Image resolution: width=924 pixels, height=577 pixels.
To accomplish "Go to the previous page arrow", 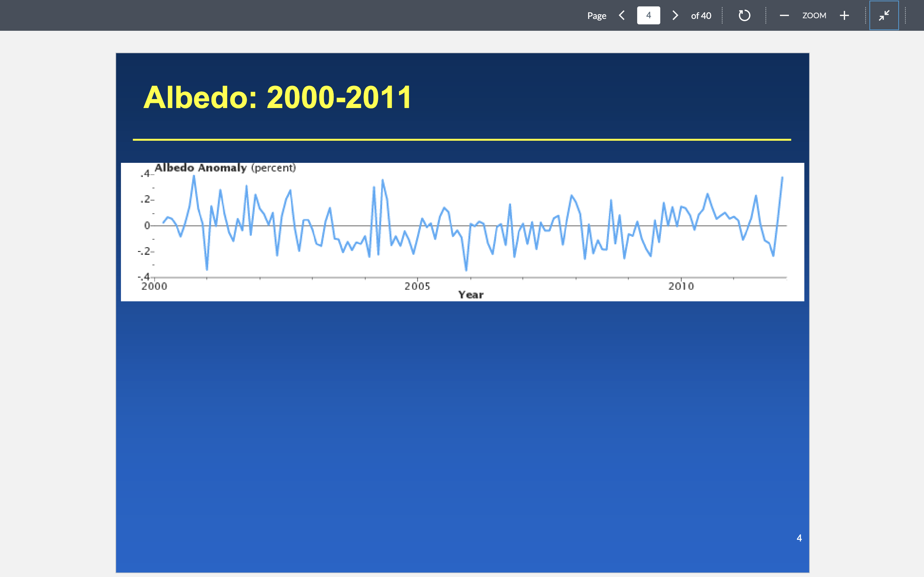I will coord(621,15).
